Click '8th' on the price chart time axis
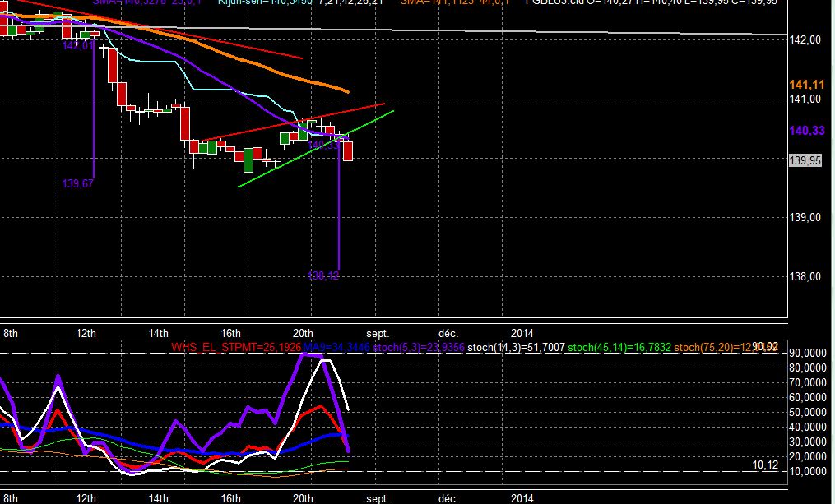Screen dimensions: 835x504 11,334
